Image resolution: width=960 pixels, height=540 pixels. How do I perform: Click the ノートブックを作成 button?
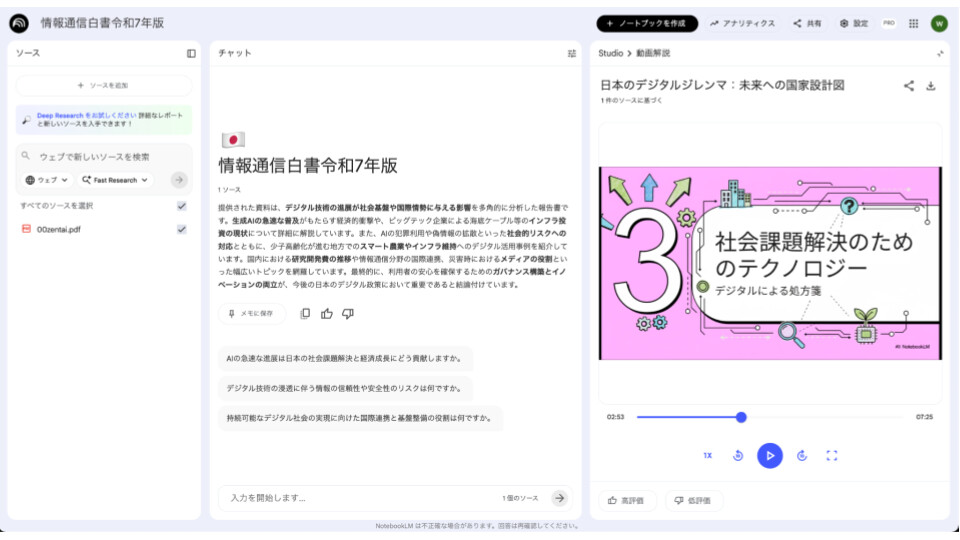(x=647, y=23)
